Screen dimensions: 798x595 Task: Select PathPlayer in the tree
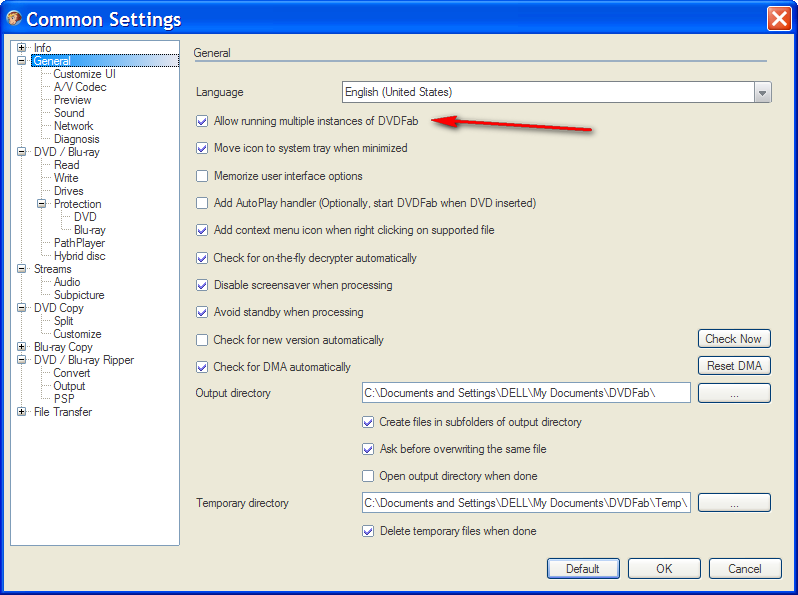pos(79,243)
